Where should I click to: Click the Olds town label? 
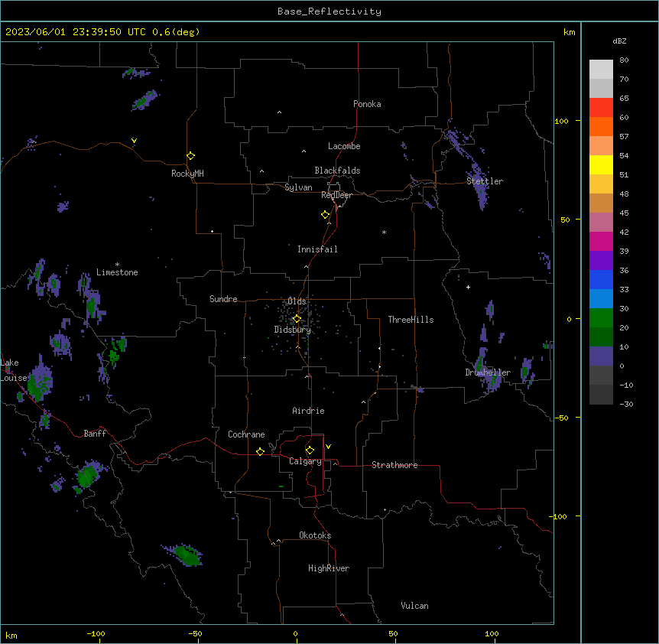click(x=297, y=301)
